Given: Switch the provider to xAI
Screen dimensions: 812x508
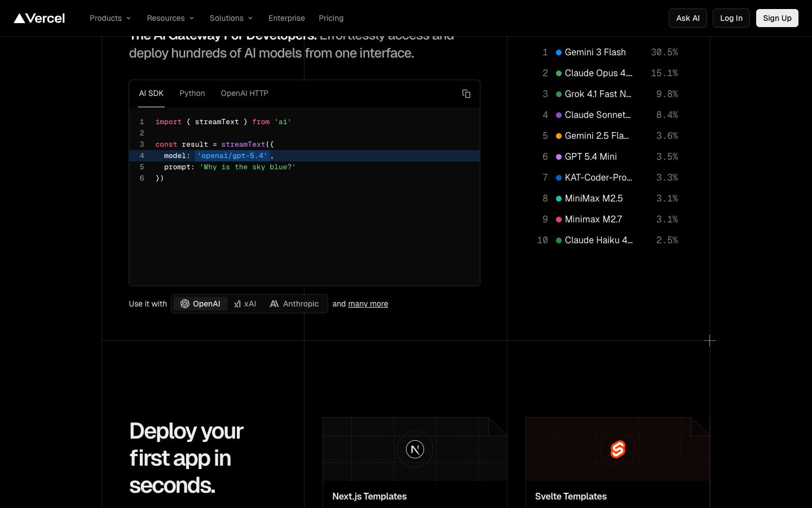Looking at the screenshot, I should tap(245, 304).
